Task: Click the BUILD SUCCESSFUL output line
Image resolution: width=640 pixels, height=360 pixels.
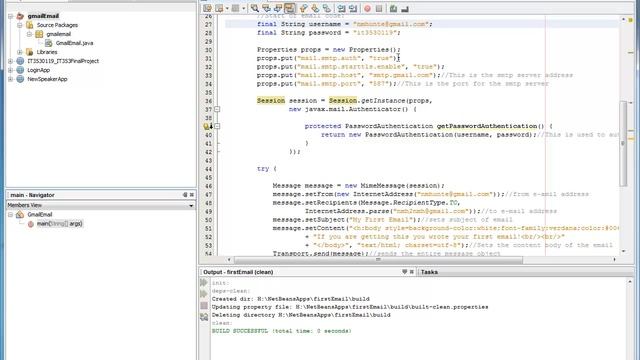Action: [281, 331]
